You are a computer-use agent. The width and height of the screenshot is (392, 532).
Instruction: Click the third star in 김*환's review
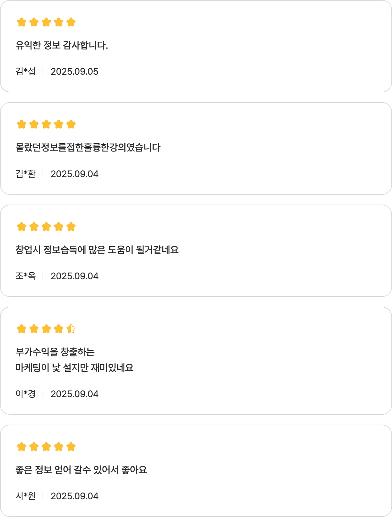coord(46,124)
